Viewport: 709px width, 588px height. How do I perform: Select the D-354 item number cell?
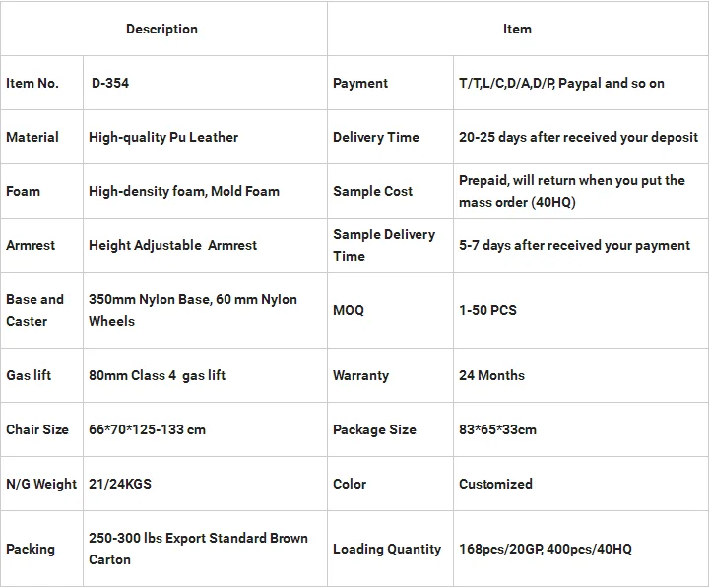[x=109, y=83]
